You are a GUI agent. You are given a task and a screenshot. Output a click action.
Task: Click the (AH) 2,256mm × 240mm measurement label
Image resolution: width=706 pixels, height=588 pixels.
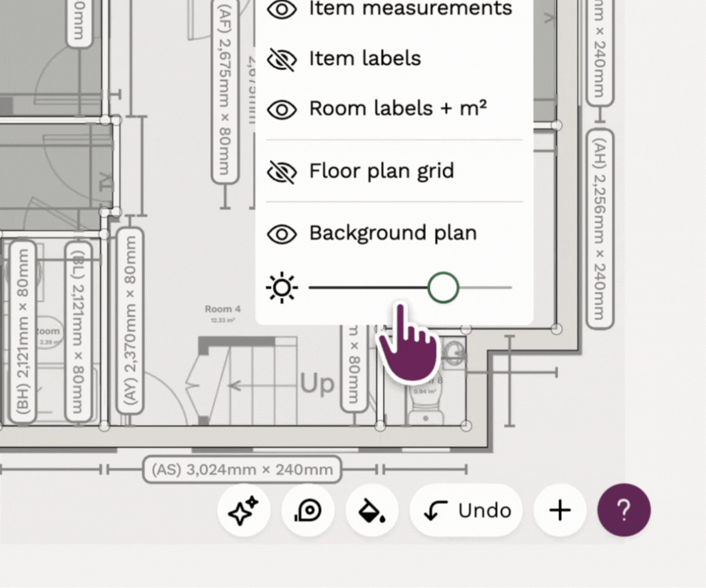click(x=599, y=229)
